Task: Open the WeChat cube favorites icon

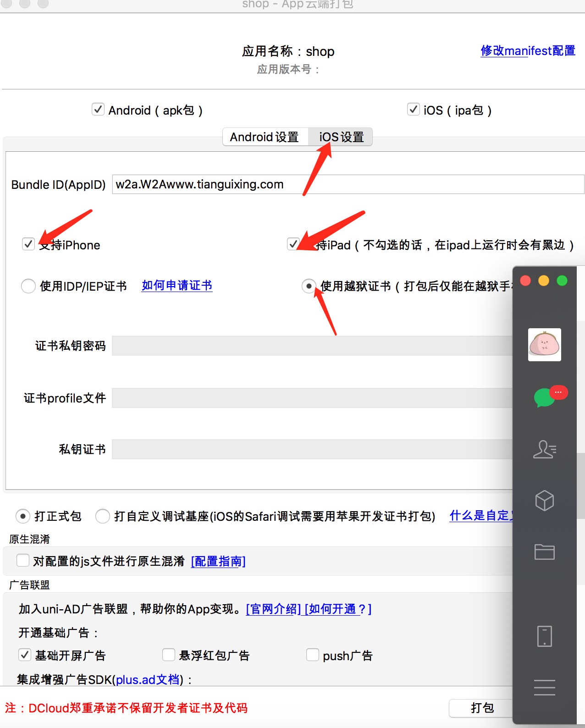Action: 545,501
